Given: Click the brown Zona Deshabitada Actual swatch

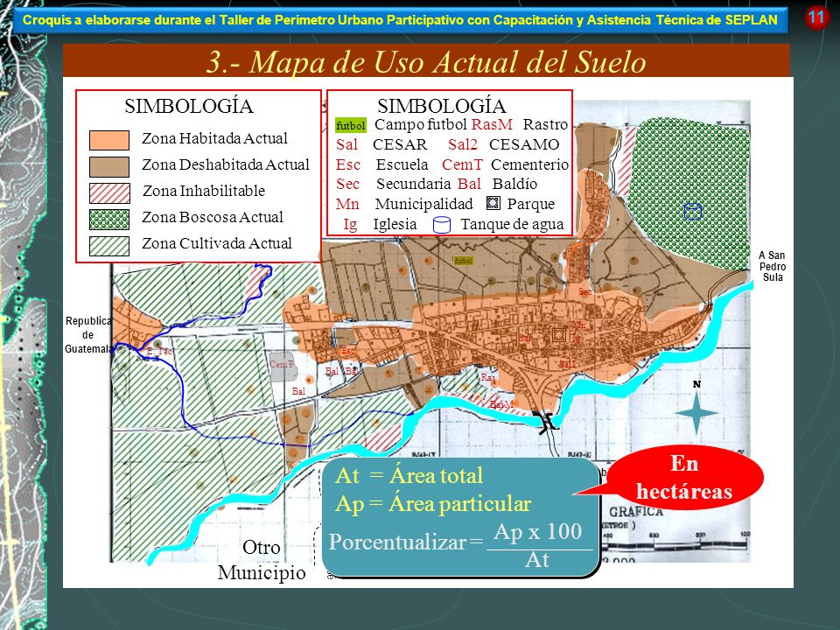Looking at the screenshot, I should click(x=109, y=166).
